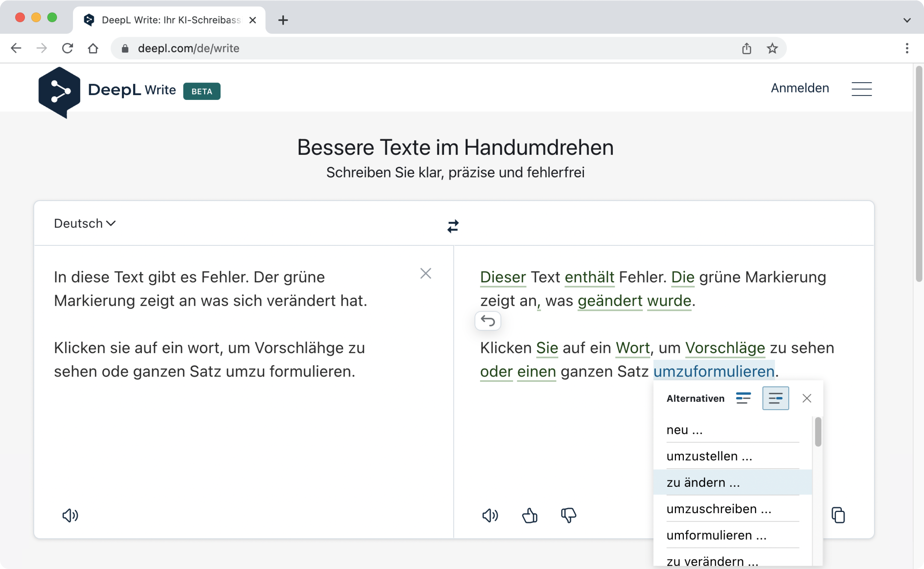Choose alternative 'neu ...'

[732, 430]
